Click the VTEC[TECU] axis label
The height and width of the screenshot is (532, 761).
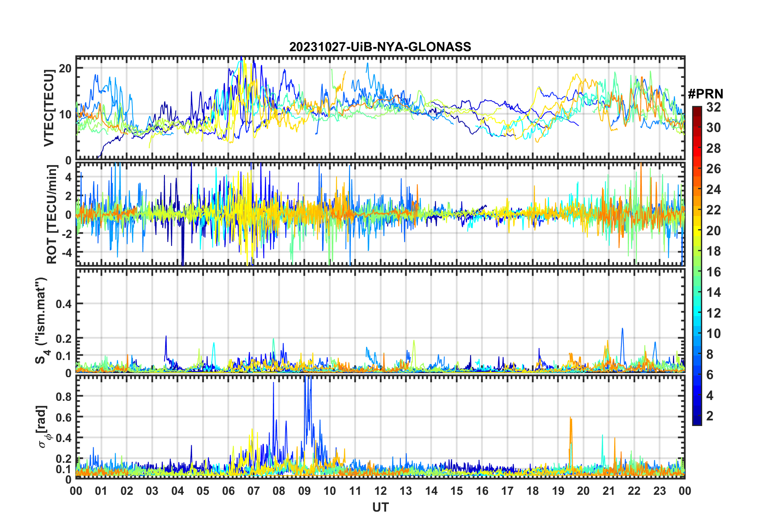point(49,108)
